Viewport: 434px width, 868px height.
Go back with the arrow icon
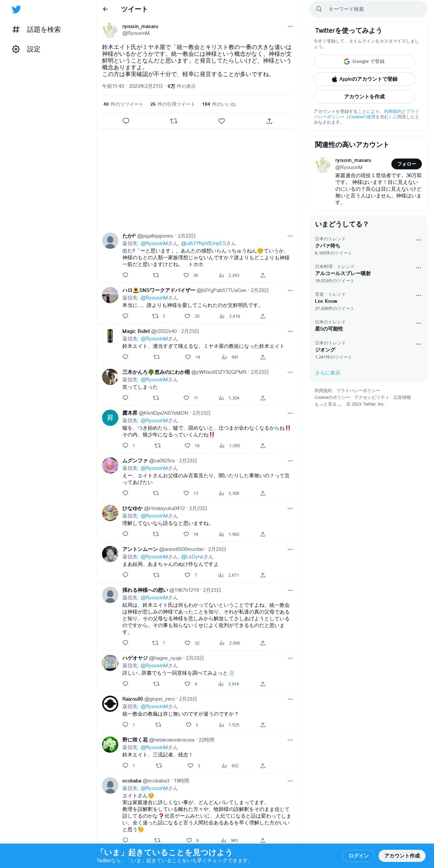pos(105,9)
